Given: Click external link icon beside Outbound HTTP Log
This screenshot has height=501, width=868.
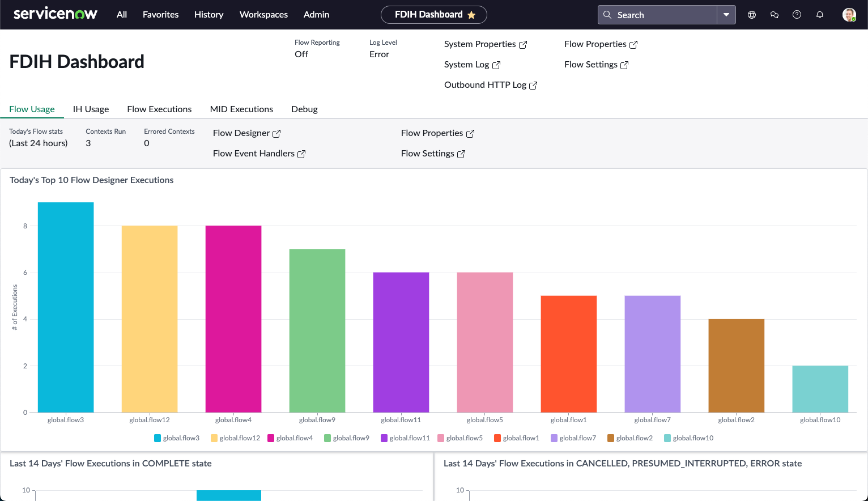Looking at the screenshot, I should click(533, 85).
